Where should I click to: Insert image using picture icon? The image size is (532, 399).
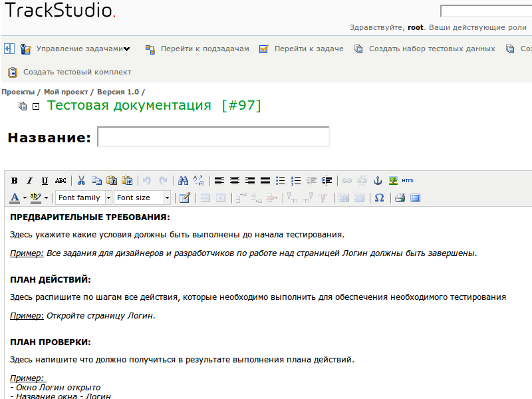point(393,181)
